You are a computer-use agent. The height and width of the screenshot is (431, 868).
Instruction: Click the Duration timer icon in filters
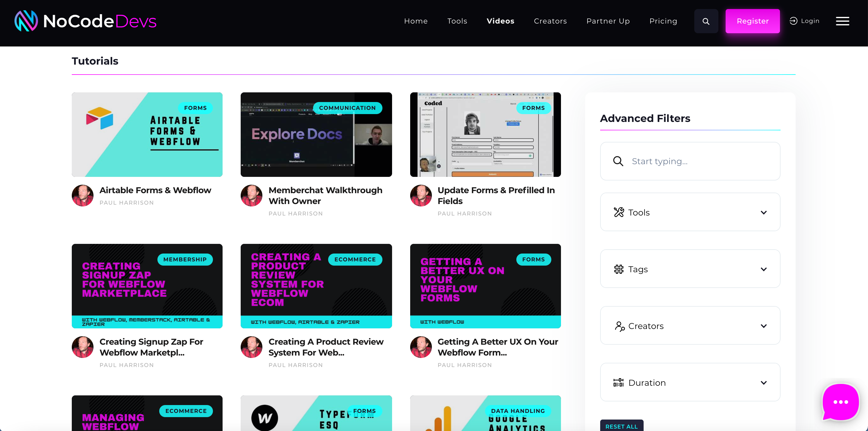point(619,382)
